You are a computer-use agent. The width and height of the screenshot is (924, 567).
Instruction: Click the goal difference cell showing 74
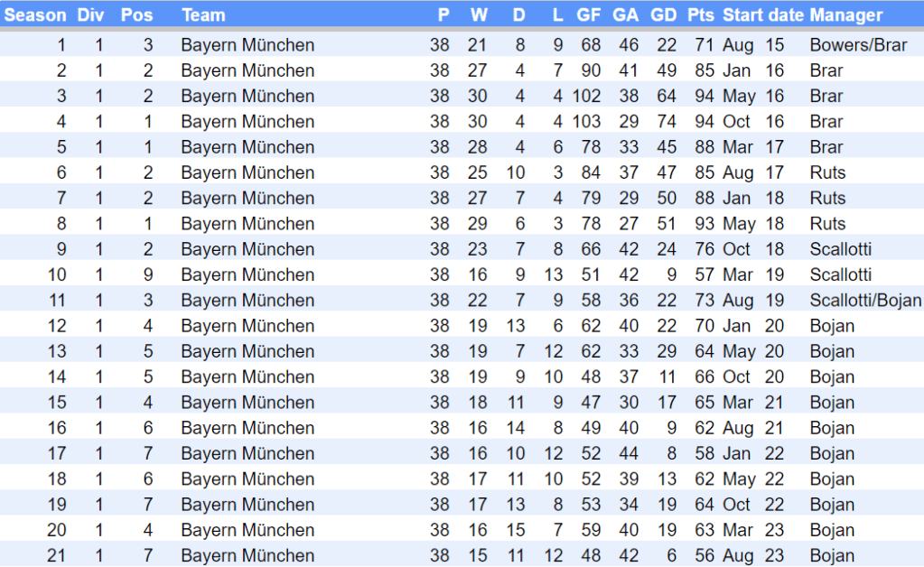[667, 122]
